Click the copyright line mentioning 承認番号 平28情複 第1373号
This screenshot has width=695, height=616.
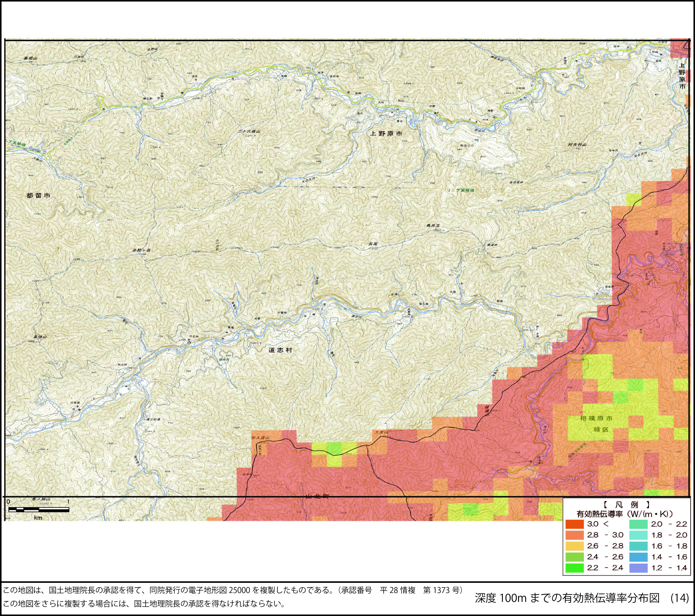click(x=233, y=590)
